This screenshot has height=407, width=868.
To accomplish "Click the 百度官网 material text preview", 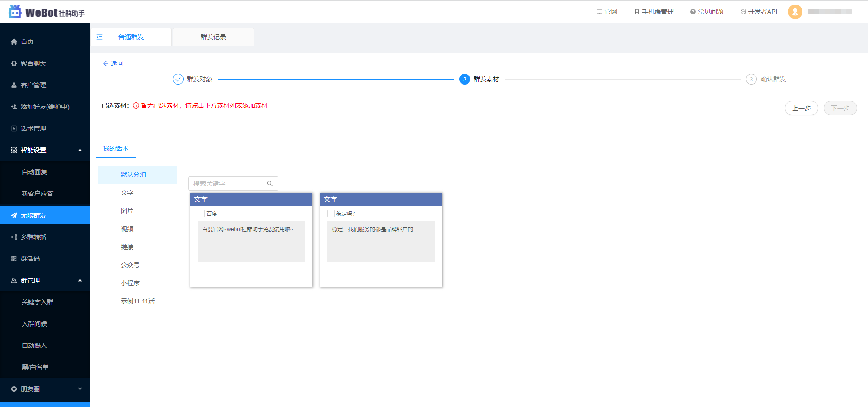I will click(x=251, y=241).
